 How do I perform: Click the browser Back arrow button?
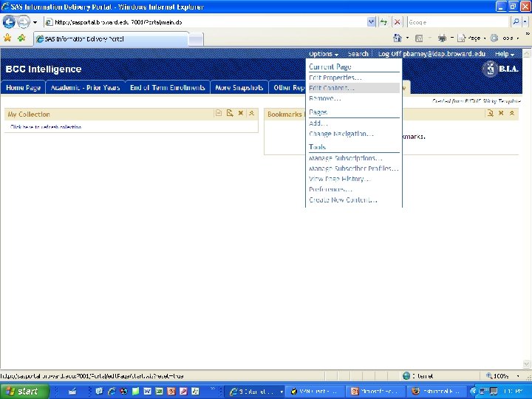[9, 22]
